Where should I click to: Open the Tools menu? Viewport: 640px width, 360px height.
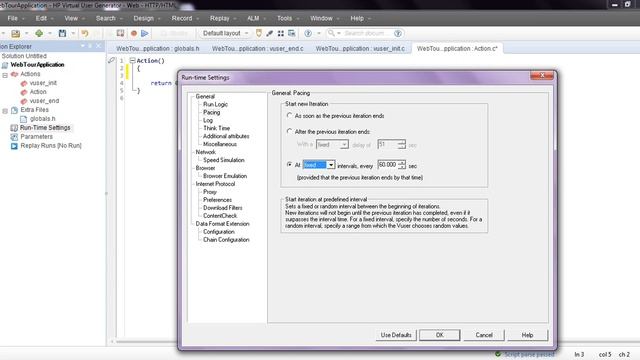click(x=284, y=18)
